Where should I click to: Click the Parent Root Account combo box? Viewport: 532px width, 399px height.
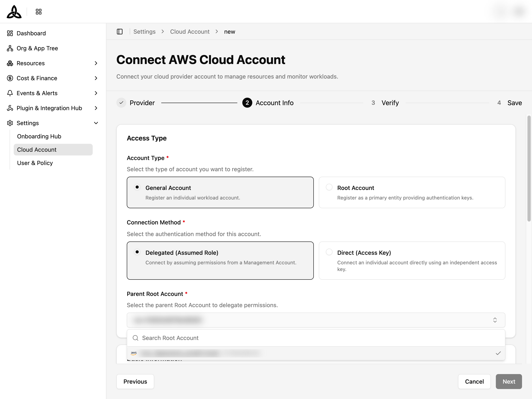click(316, 320)
